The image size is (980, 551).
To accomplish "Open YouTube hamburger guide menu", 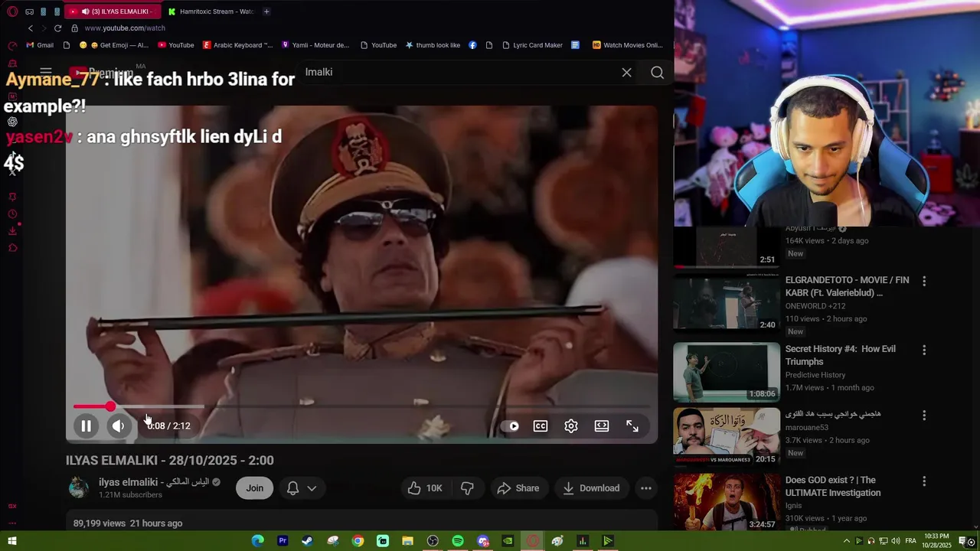I will pyautogui.click(x=46, y=73).
